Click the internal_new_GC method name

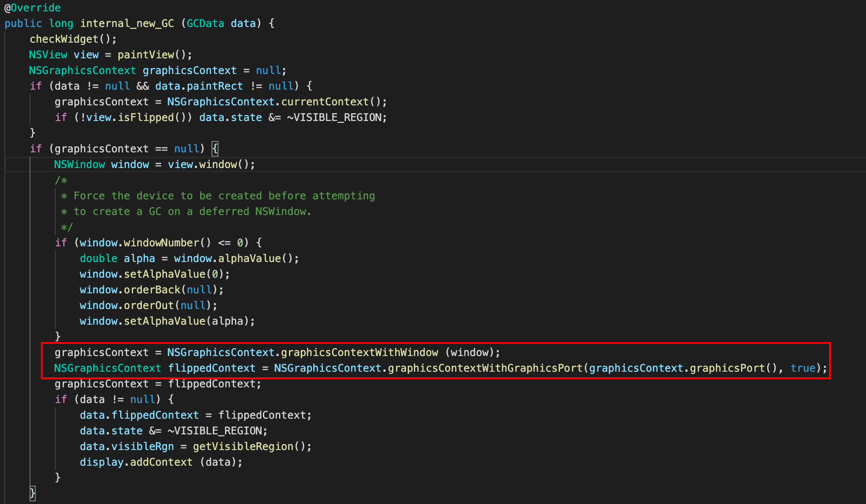(x=127, y=24)
